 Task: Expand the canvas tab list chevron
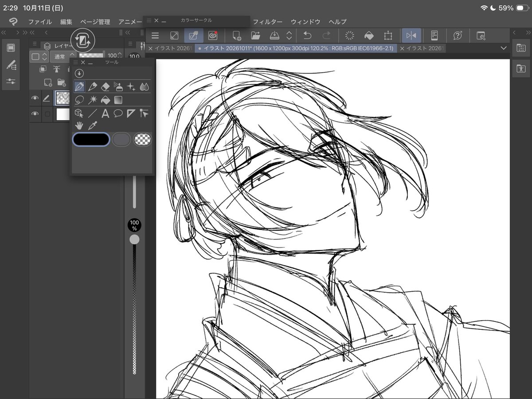click(x=503, y=48)
